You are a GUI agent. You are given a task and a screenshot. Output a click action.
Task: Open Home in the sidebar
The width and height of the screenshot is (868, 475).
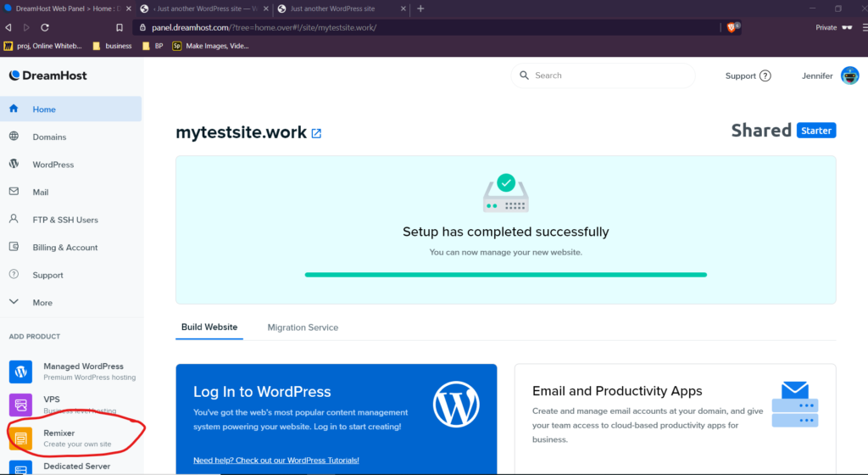tap(71, 109)
